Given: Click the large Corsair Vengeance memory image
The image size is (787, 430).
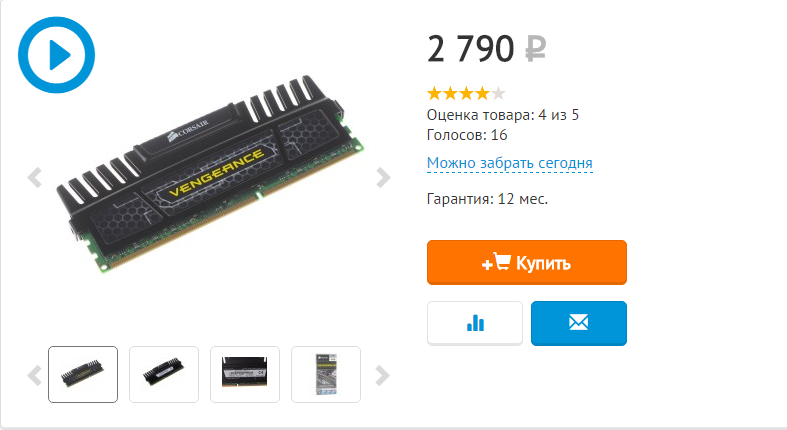Looking at the screenshot, I should [x=209, y=174].
